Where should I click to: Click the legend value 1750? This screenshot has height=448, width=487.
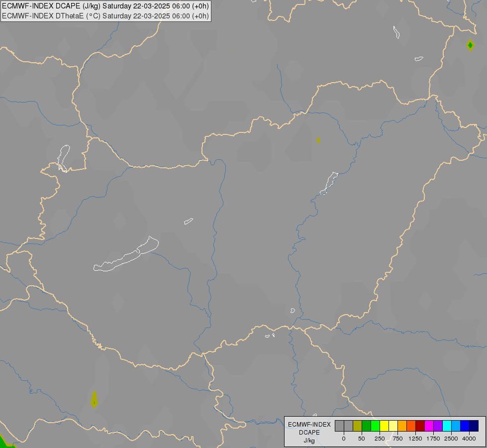433,439
